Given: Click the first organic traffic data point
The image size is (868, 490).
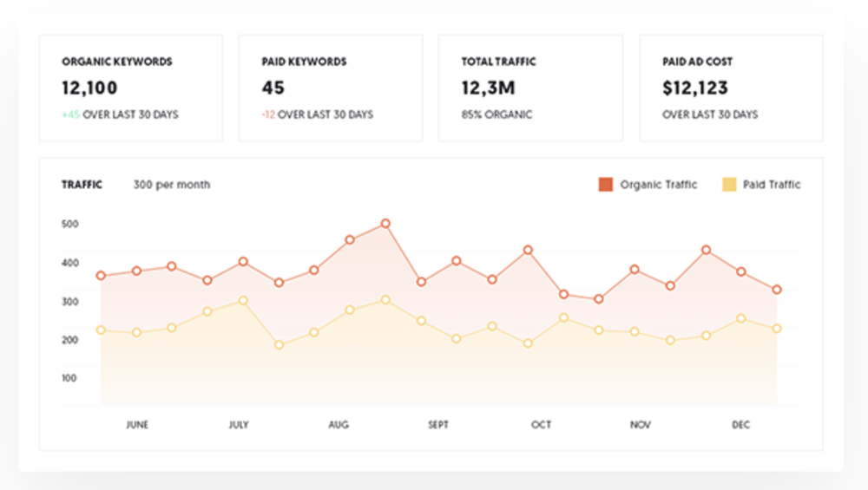Looking at the screenshot, I should click(101, 276).
